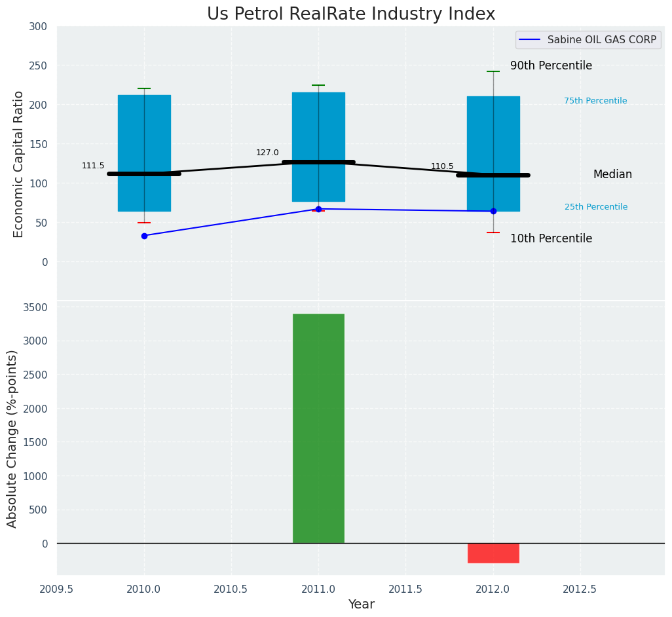
Task: Click the green 2011 absolute change bar
Action: [318, 428]
